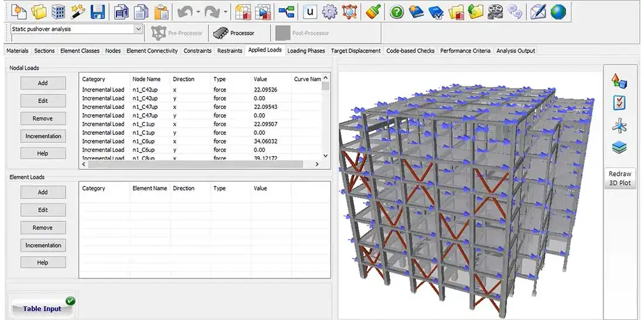Click the grid with play arrow icon
Screen dimensions: 644x320
263,12
